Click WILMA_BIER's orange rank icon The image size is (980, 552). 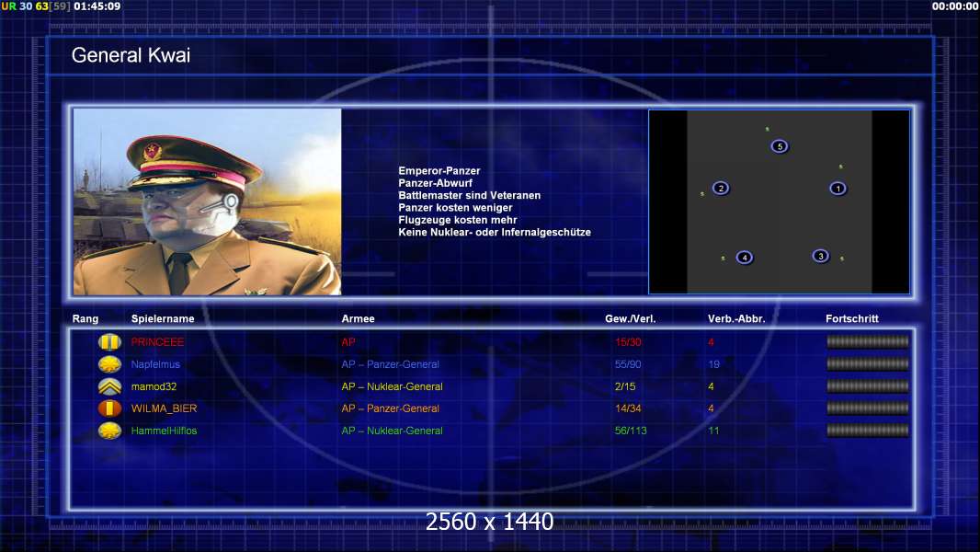[x=109, y=408]
